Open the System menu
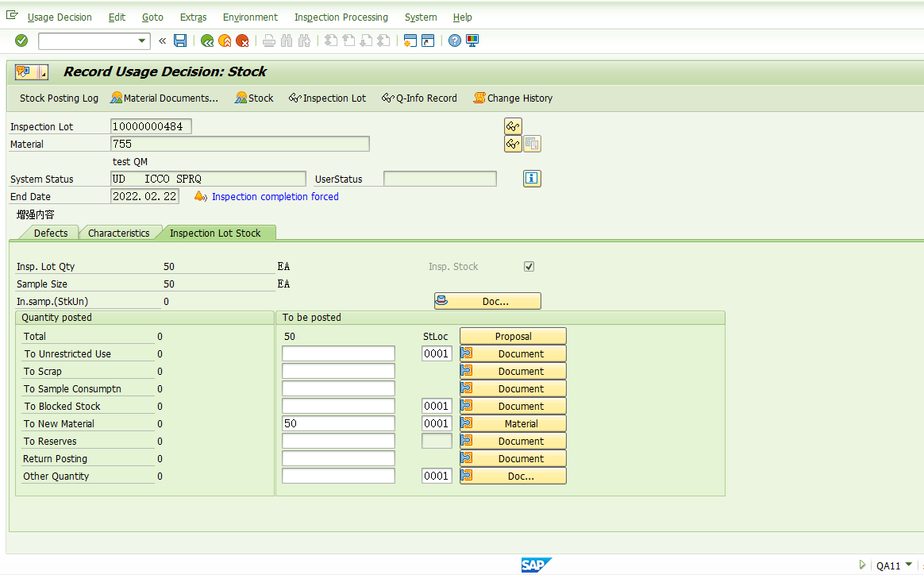This screenshot has height=575, width=924. [421, 17]
